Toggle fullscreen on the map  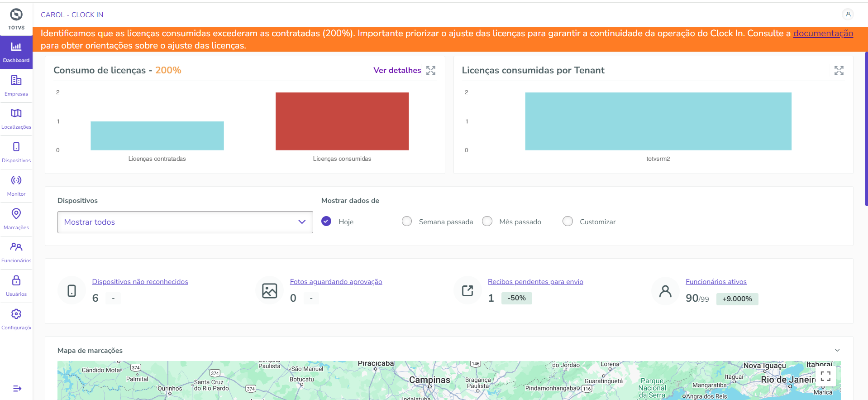click(825, 376)
